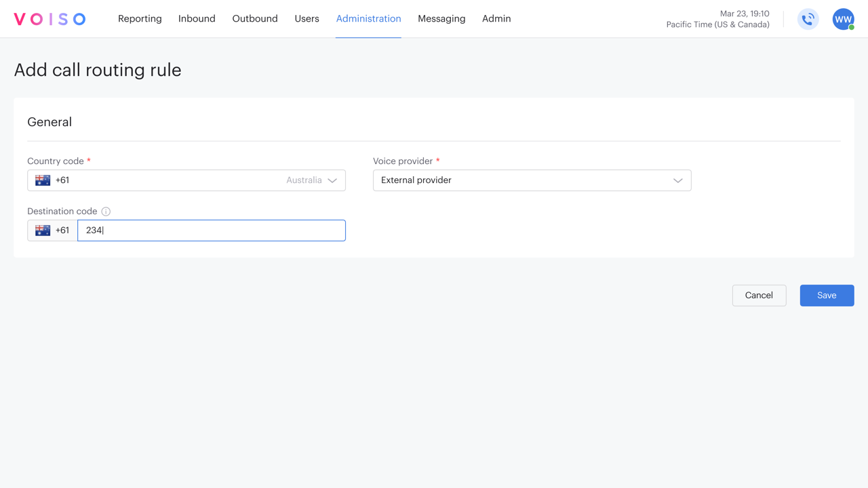Click the +61 flag prefix beside destination input
868x488 pixels.
tap(52, 230)
